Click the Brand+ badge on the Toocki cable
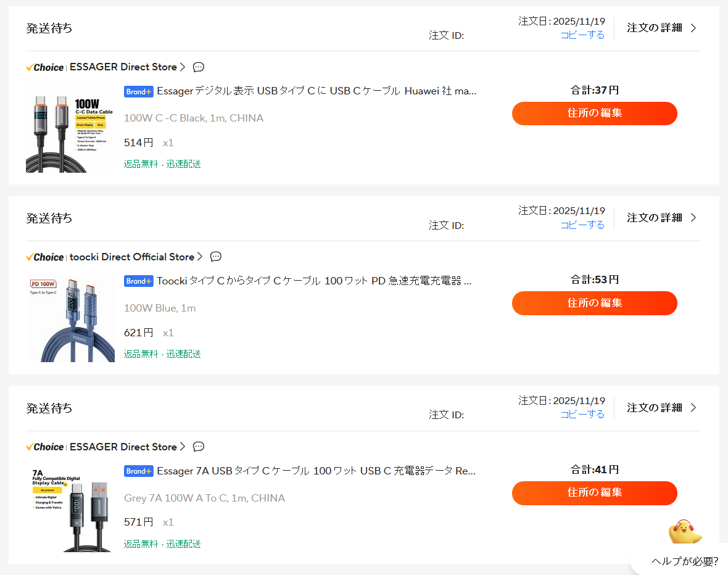The height and width of the screenshot is (575, 728). (x=139, y=281)
